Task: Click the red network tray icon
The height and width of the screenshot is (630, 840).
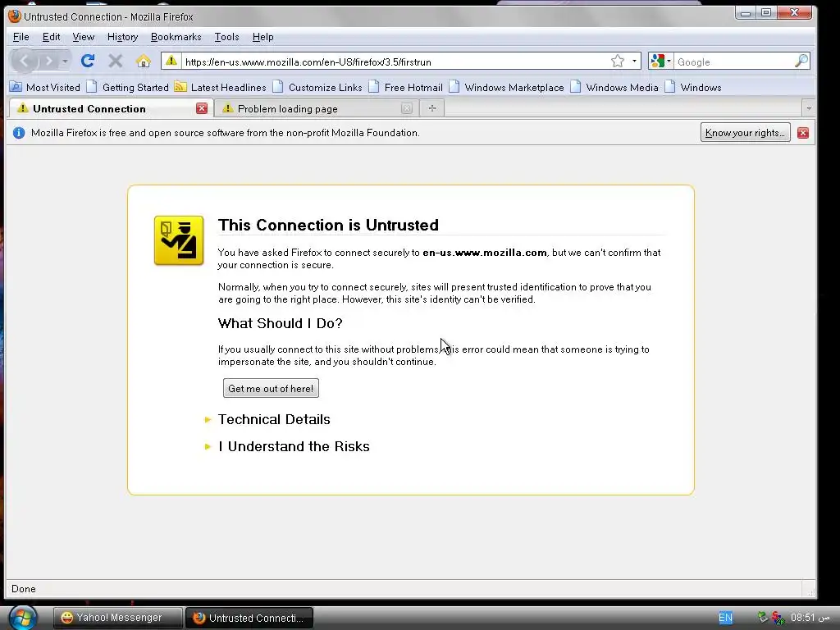Action: [x=778, y=618]
